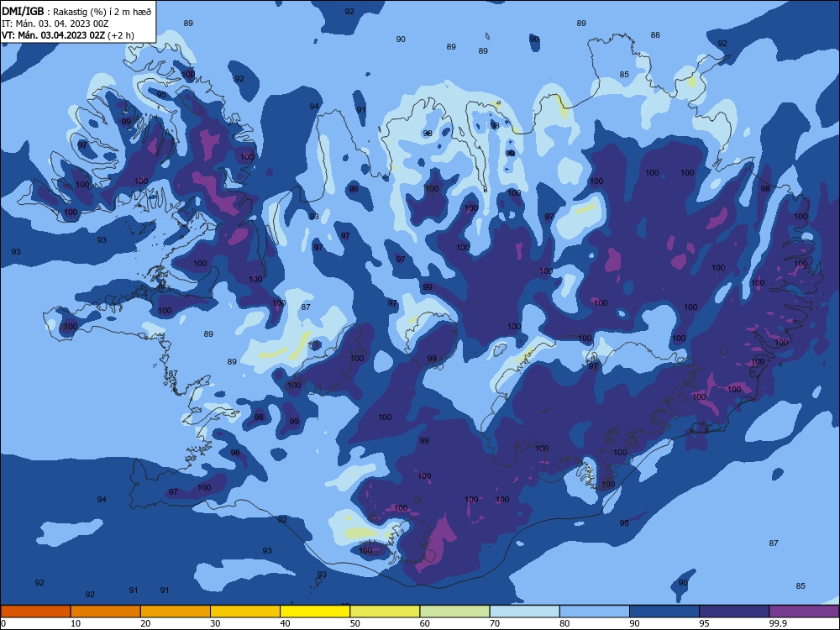
Task: Select the 20-30 amber legend swatch
Action: (176, 612)
